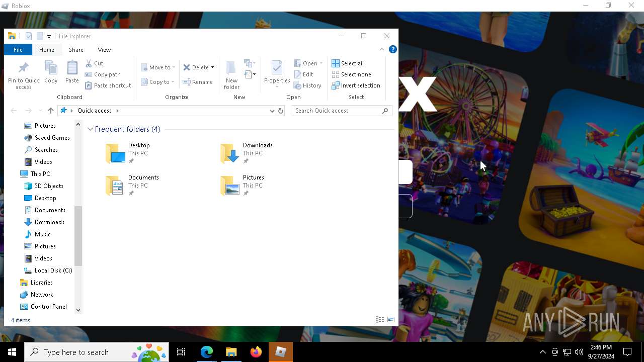Switch to Large icons view layout
This screenshot has height=362, width=644.
pyautogui.click(x=390, y=320)
